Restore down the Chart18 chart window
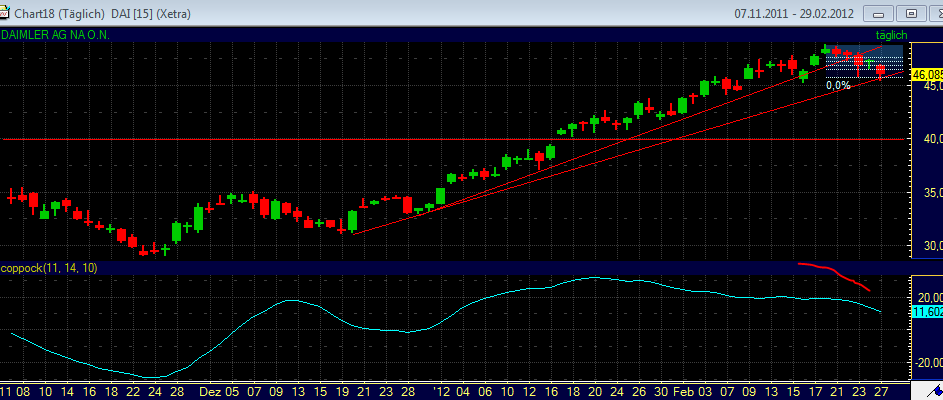Image resolution: width=943 pixels, height=400 pixels. point(911,13)
